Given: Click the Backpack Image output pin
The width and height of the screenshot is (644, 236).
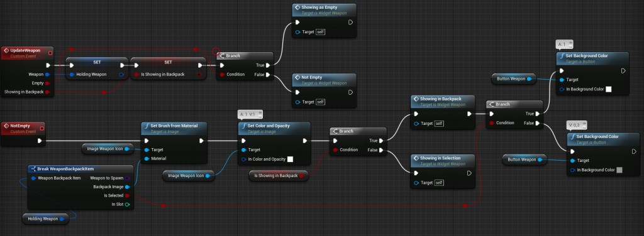Looking at the screenshot, I should 127,187.
